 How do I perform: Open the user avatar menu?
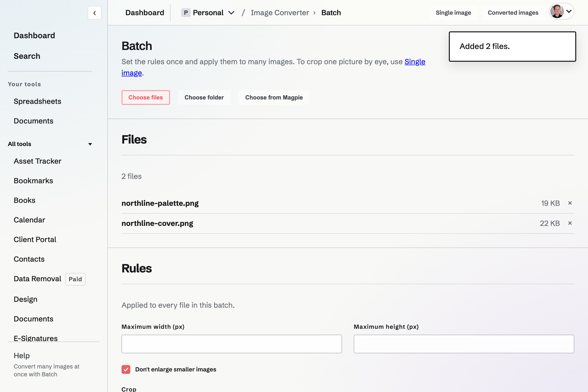click(561, 12)
